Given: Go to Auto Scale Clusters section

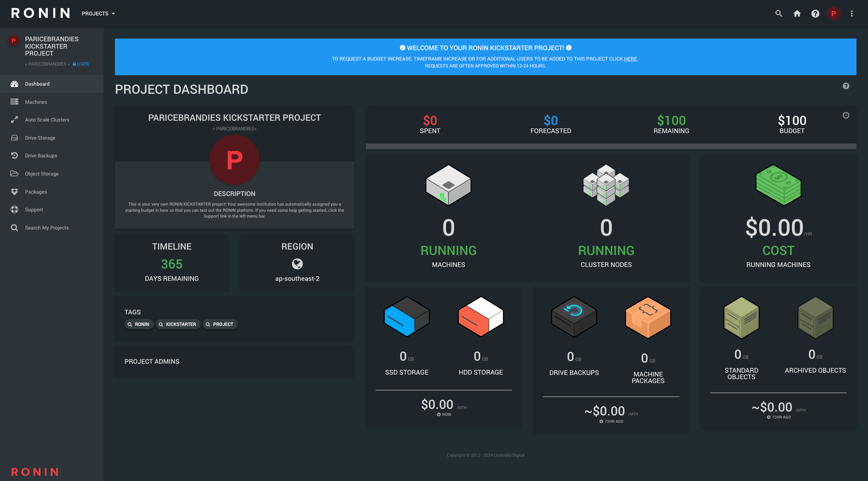Looking at the screenshot, I should 47,120.
